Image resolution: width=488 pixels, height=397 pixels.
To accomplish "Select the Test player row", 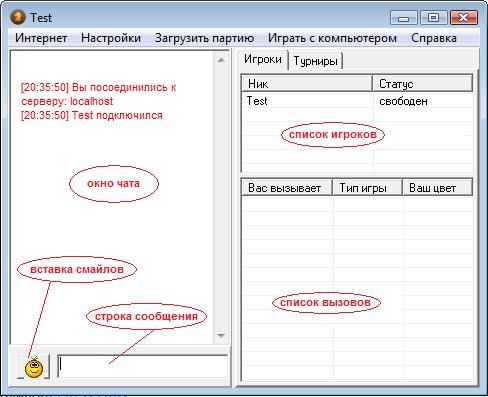I will [357, 101].
